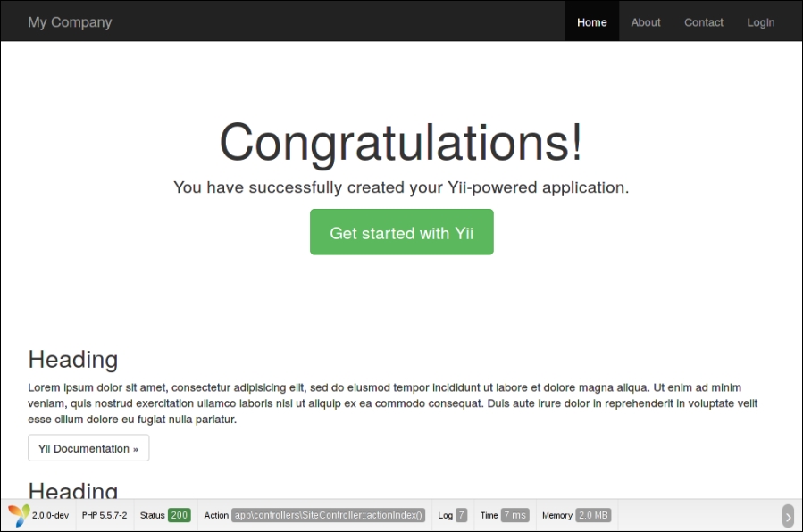The image size is (803, 532).
Task: Open Status 200 debug panel
Action: pyautogui.click(x=165, y=515)
